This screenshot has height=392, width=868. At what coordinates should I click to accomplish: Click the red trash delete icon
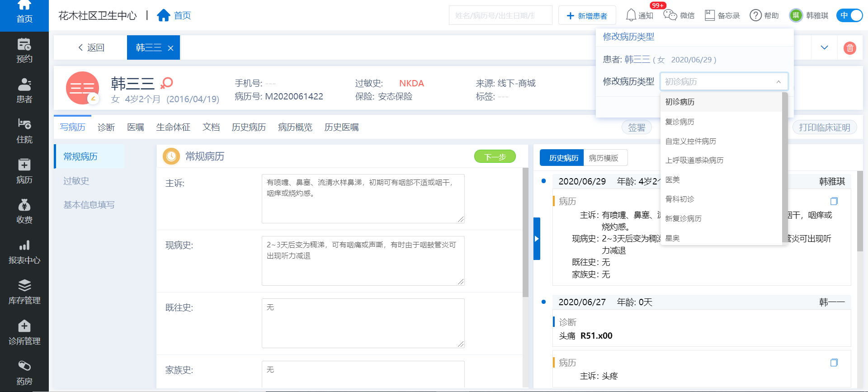click(850, 47)
